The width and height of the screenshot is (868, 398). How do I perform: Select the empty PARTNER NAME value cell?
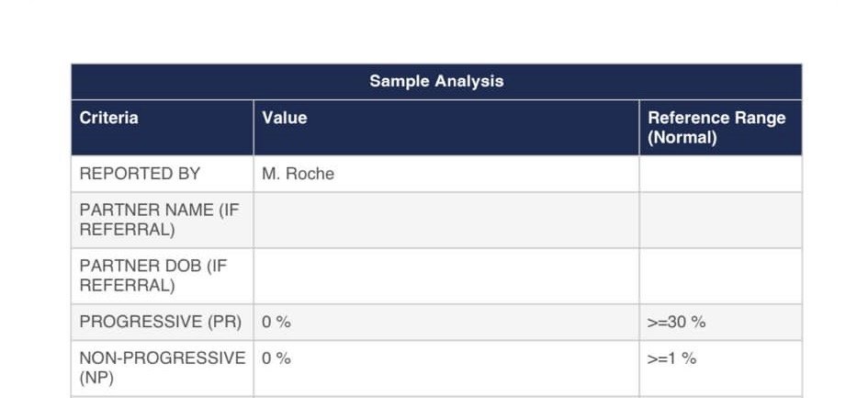[x=445, y=220]
